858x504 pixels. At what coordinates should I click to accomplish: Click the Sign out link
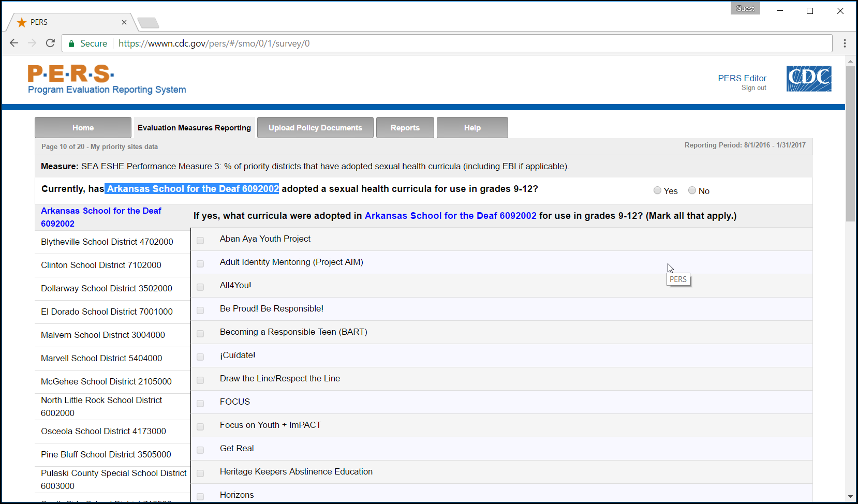[x=753, y=88]
